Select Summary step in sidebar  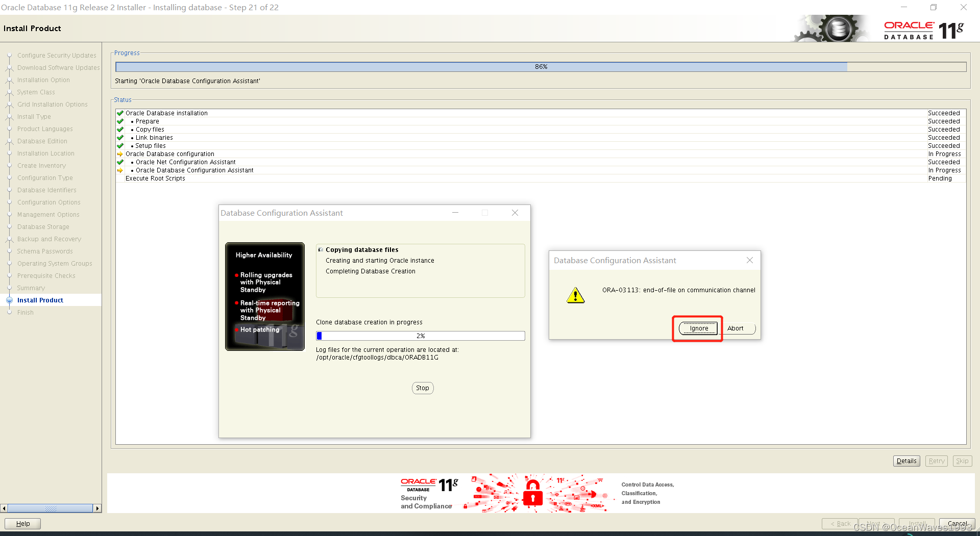pyautogui.click(x=31, y=288)
